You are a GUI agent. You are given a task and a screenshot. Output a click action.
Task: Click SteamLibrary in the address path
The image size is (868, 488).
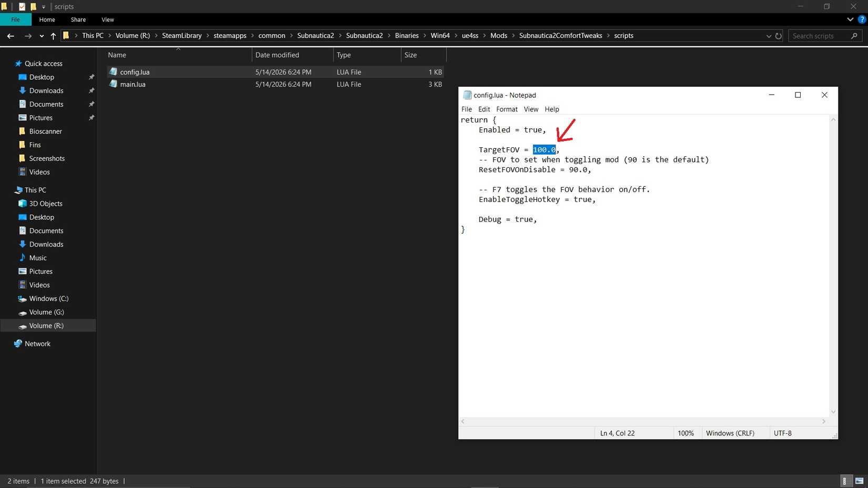(181, 36)
